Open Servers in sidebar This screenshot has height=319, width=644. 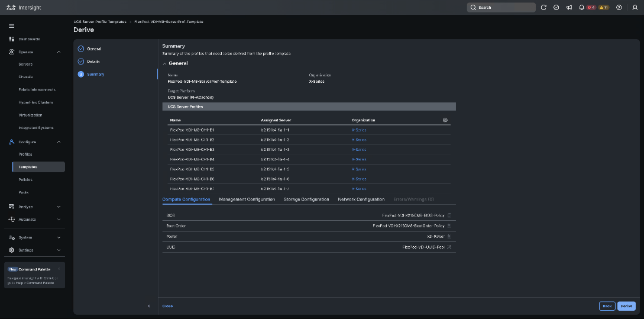pos(25,64)
